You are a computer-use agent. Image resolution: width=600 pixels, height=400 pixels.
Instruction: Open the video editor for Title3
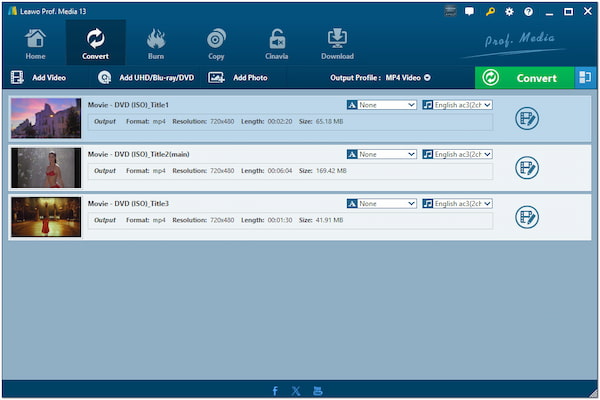click(x=527, y=217)
